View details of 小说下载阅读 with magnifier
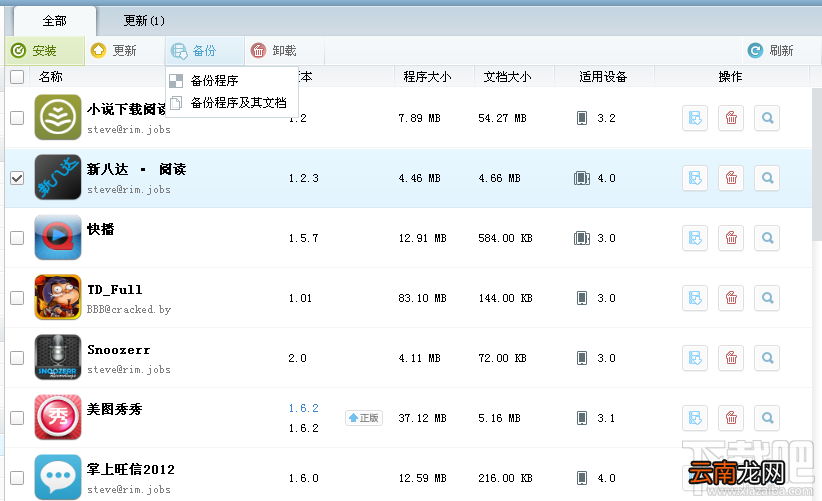822x501 pixels. coord(767,118)
